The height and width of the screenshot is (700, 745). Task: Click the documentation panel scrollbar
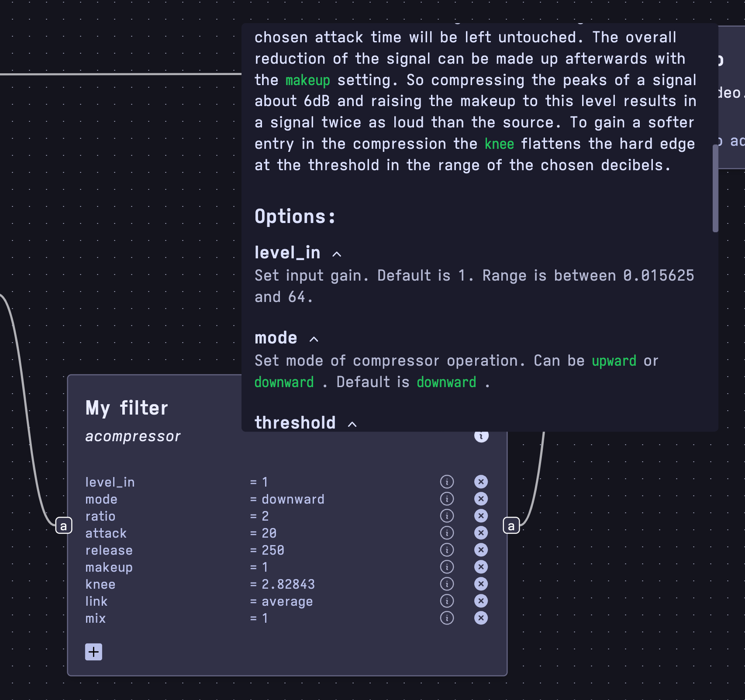715,188
